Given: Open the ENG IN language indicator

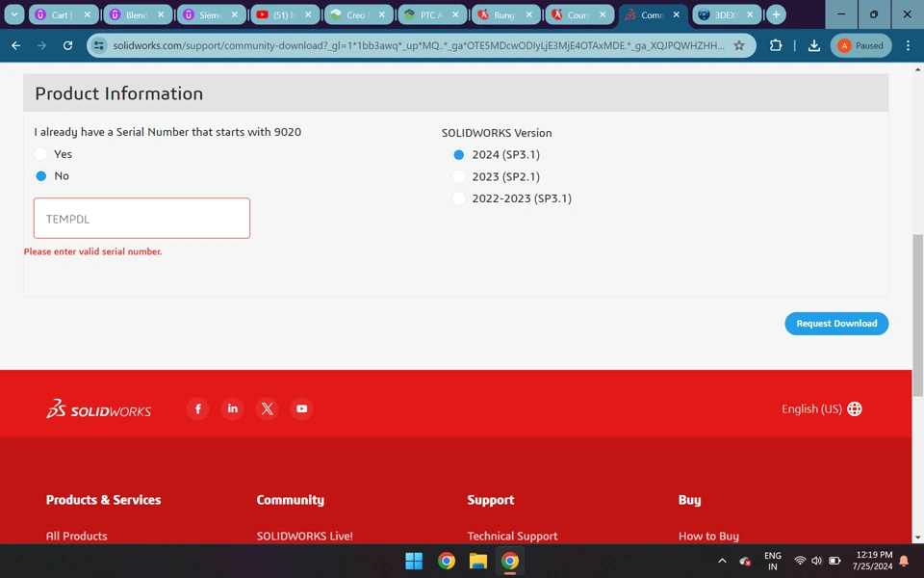Looking at the screenshot, I should (773, 561).
